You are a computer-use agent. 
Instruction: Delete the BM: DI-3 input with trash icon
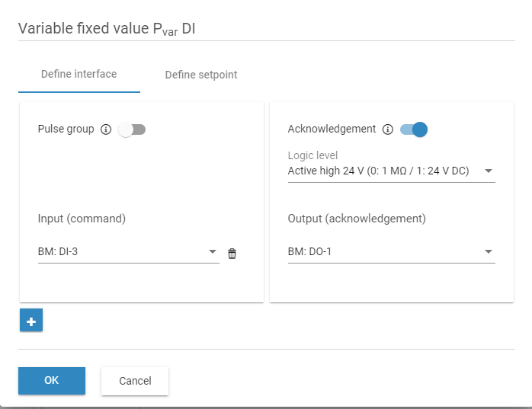[x=232, y=253]
